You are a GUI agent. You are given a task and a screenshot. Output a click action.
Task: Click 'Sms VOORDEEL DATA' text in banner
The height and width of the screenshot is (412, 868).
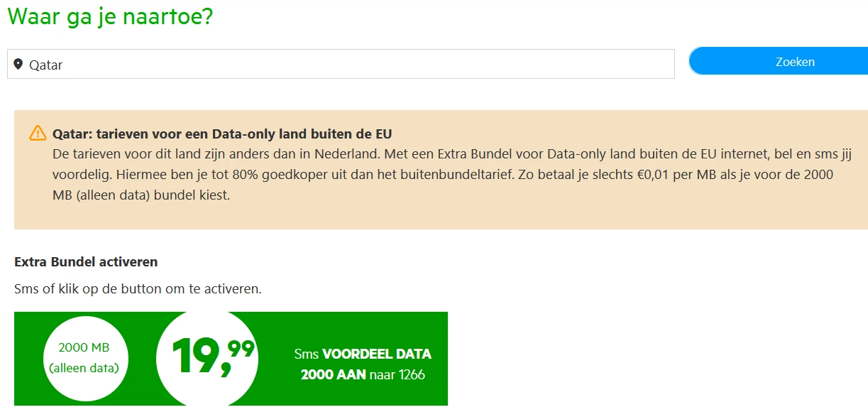click(x=363, y=354)
